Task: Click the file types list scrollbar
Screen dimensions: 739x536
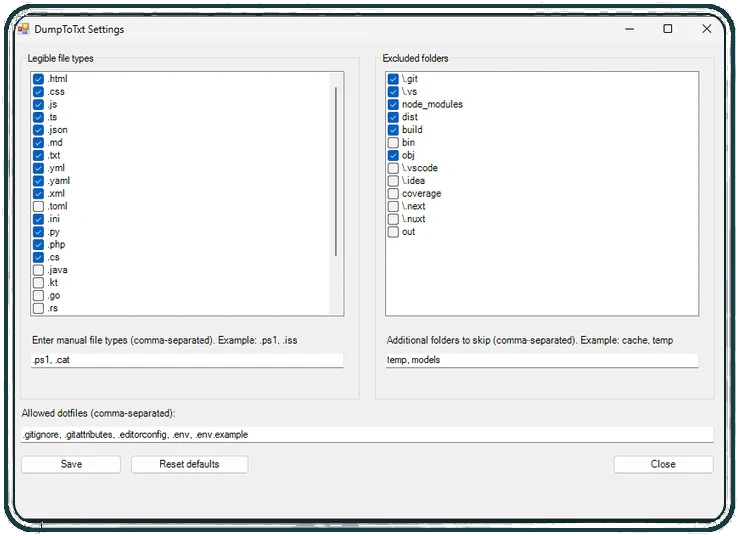Action: point(336,172)
